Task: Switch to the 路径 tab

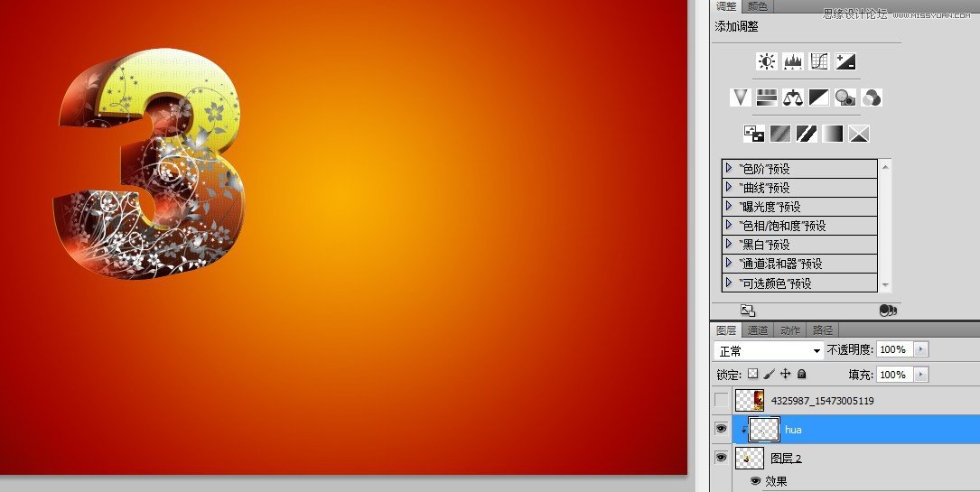Action: point(823,330)
